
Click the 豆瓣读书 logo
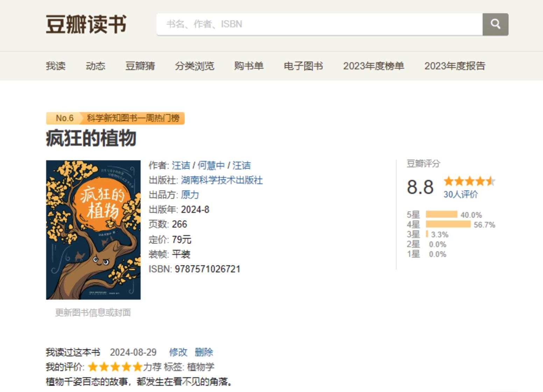coord(86,24)
